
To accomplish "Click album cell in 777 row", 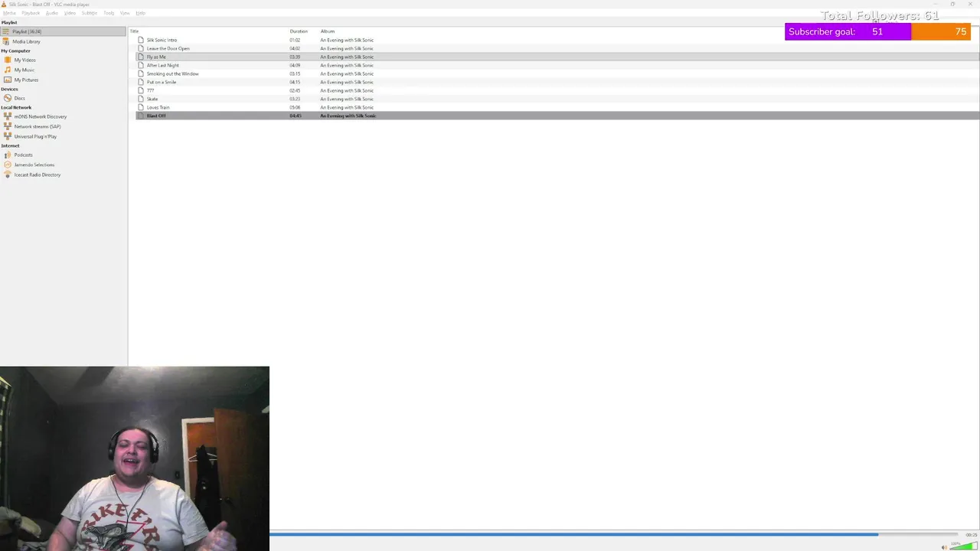I will 347,90.
